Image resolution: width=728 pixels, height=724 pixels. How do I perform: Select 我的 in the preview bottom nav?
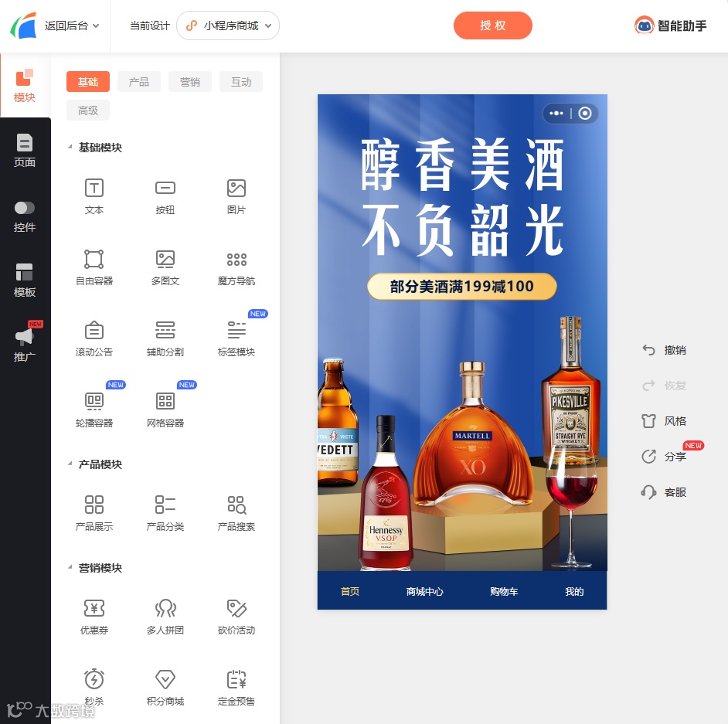point(574,591)
